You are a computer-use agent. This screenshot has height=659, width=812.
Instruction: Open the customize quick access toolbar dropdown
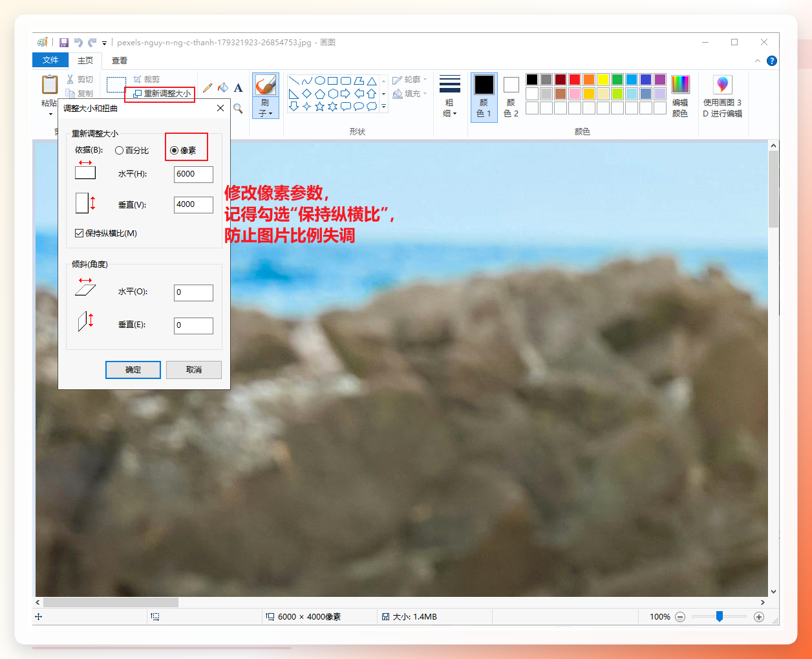click(104, 43)
